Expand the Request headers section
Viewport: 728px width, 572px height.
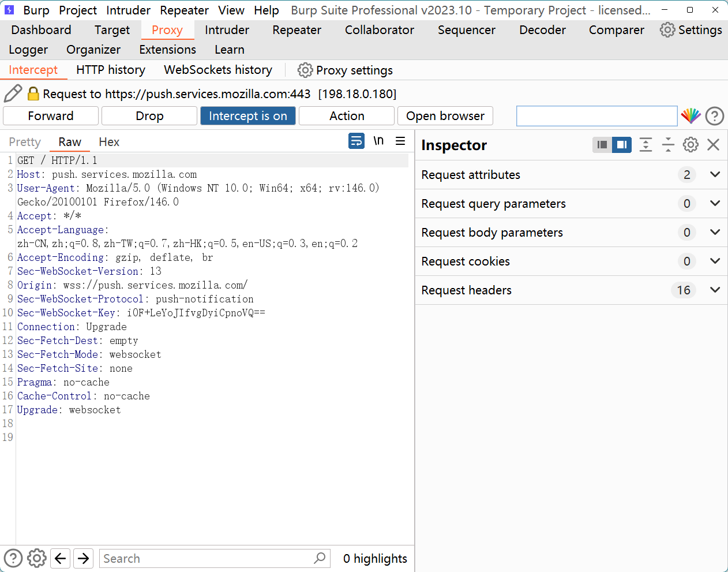coord(571,290)
